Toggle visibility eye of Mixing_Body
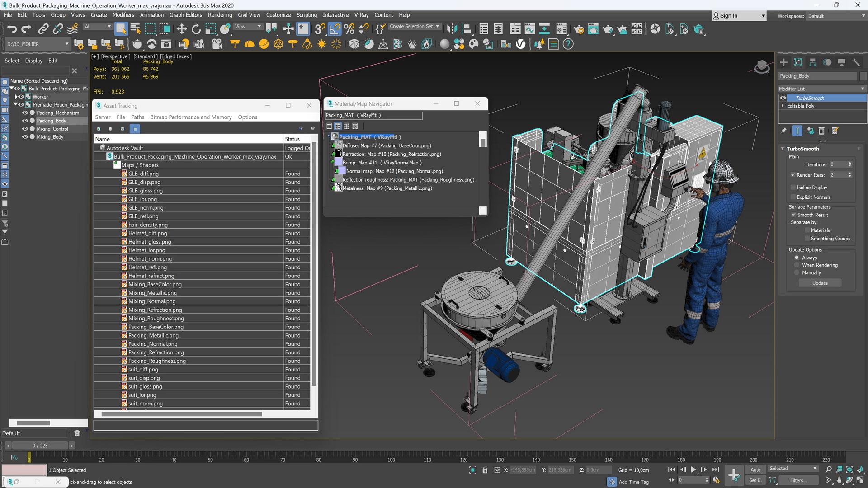The width and height of the screenshot is (868, 488). click(25, 137)
